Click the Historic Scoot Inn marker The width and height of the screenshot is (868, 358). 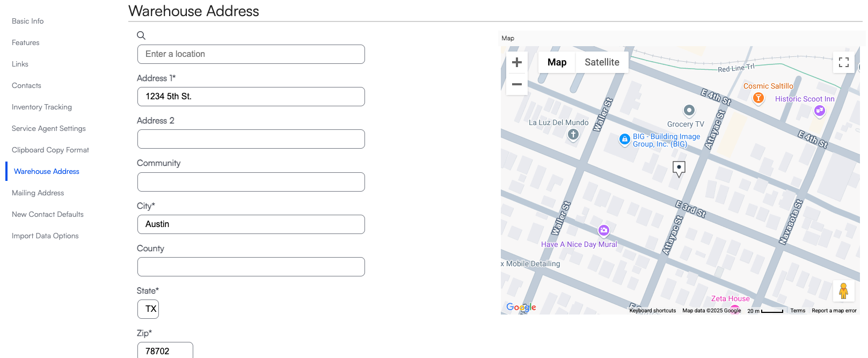[x=819, y=111]
